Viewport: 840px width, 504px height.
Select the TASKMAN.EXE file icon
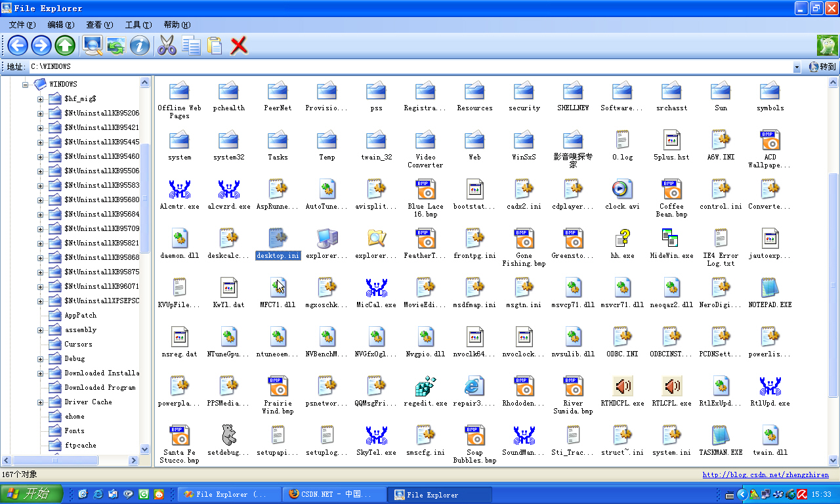point(721,435)
